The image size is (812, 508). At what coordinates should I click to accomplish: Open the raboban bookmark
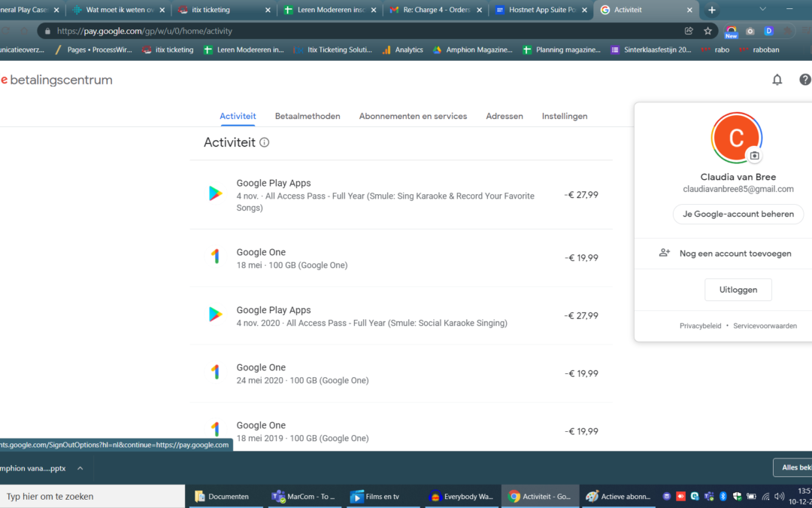tap(759, 50)
